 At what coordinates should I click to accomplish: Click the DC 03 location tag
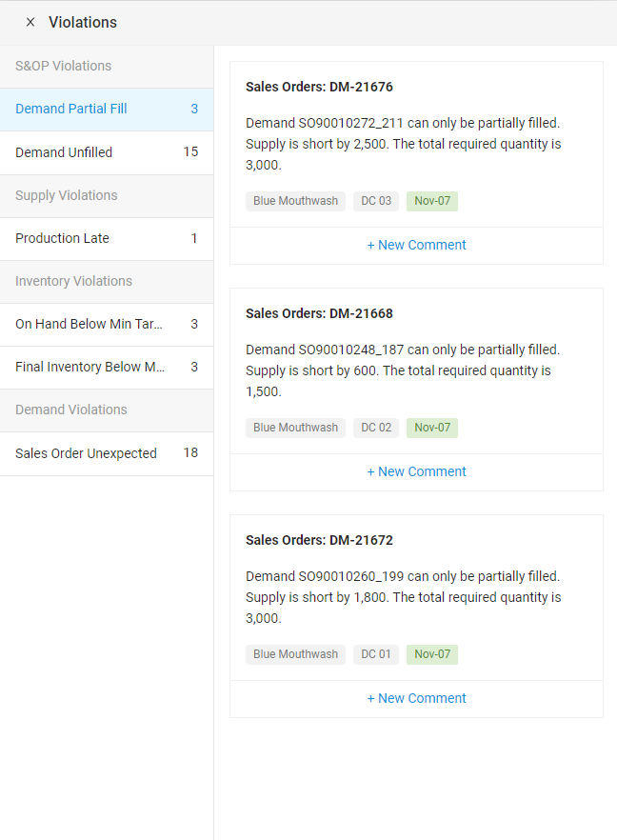coord(376,201)
